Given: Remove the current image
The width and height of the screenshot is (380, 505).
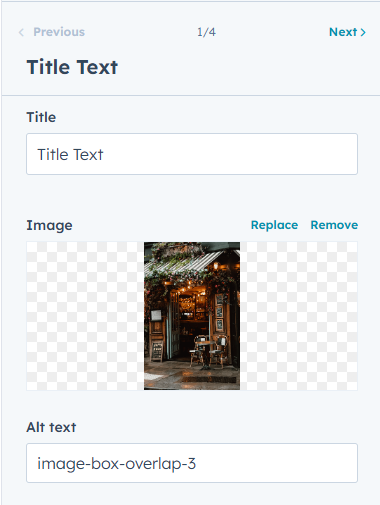Looking at the screenshot, I should (x=334, y=225).
